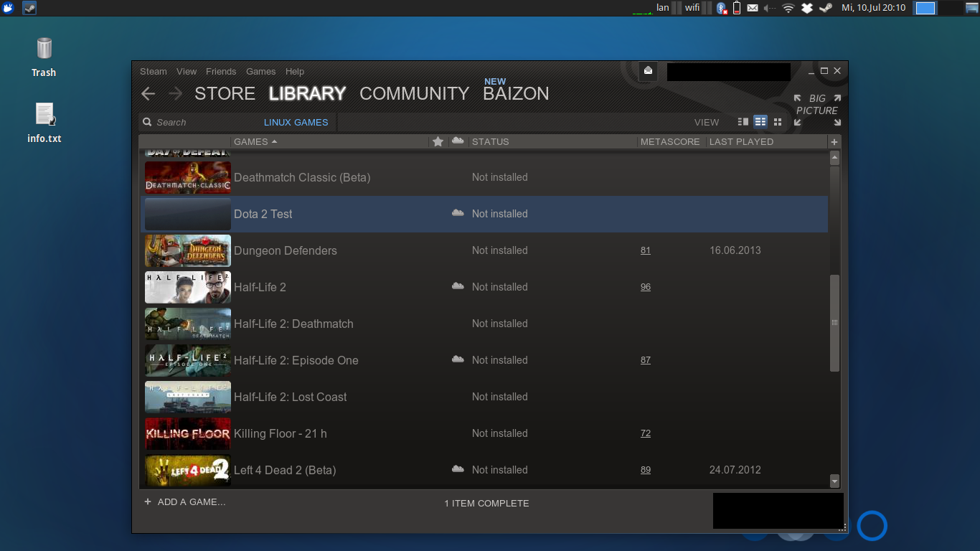Viewport: 980px width, 551px height.
Task: Click the cloud icon on Half-Life 2 row
Action: point(458,286)
